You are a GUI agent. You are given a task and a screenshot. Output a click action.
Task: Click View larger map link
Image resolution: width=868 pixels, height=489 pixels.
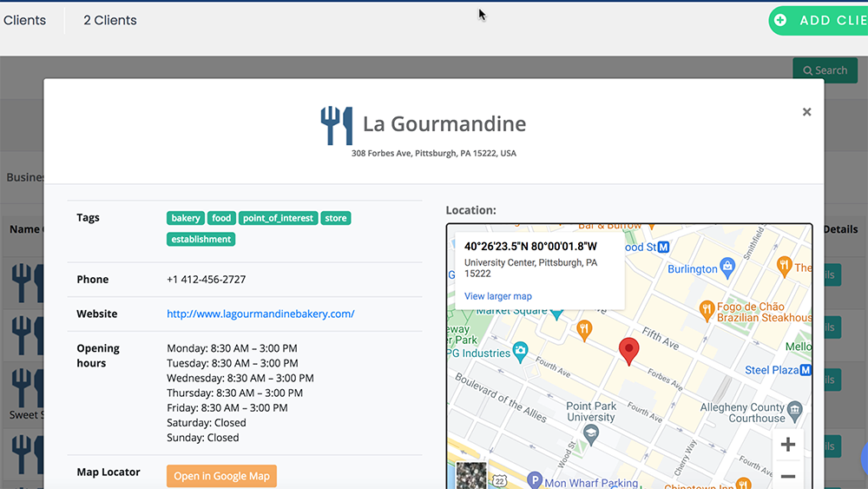click(x=498, y=296)
